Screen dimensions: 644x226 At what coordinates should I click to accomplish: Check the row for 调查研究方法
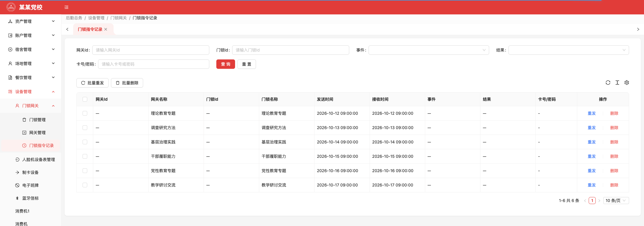85,128
